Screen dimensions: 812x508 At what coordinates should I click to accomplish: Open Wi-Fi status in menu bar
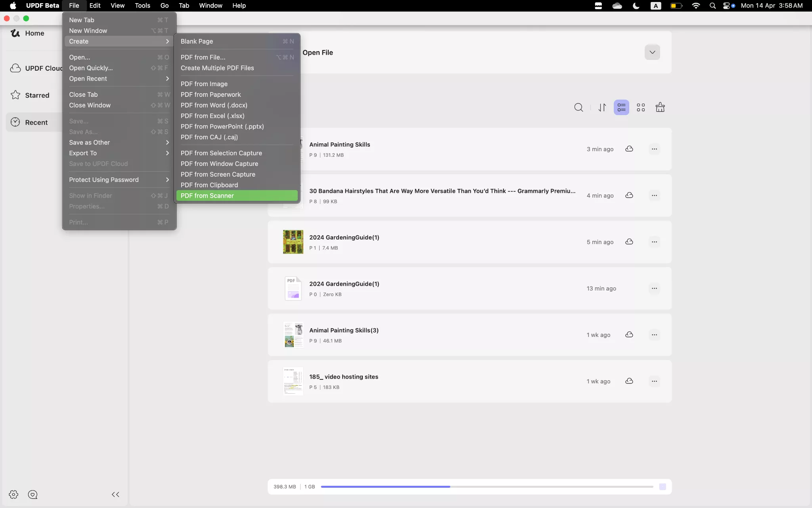(696, 6)
